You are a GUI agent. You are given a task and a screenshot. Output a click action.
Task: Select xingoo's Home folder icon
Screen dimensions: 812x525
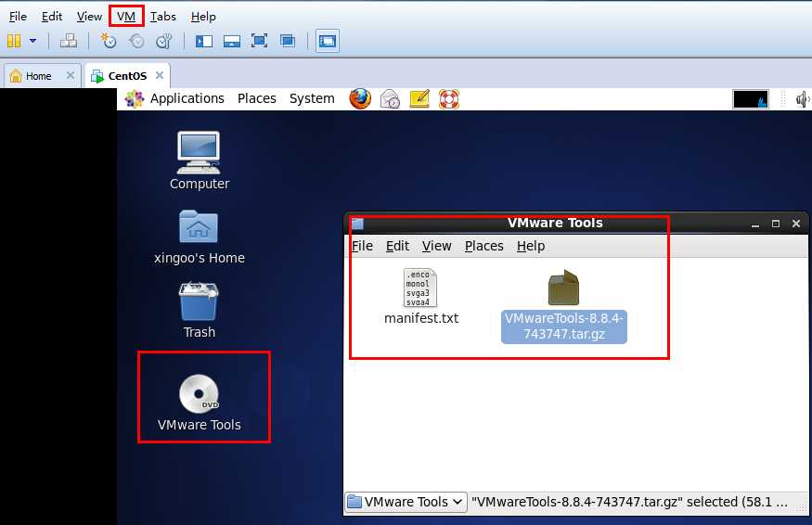point(200,237)
